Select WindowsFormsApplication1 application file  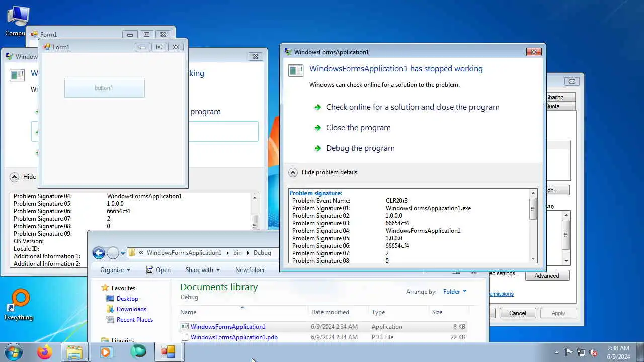point(323,327)
